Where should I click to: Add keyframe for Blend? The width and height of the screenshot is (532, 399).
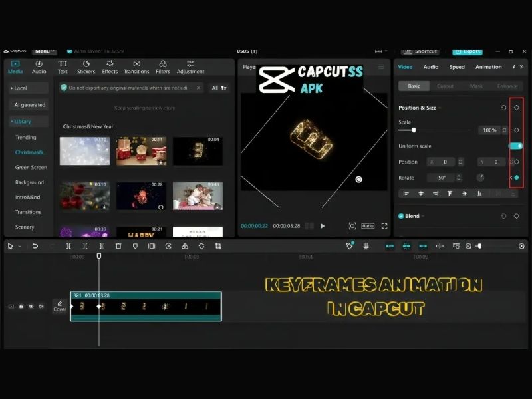pyautogui.click(x=517, y=216)
